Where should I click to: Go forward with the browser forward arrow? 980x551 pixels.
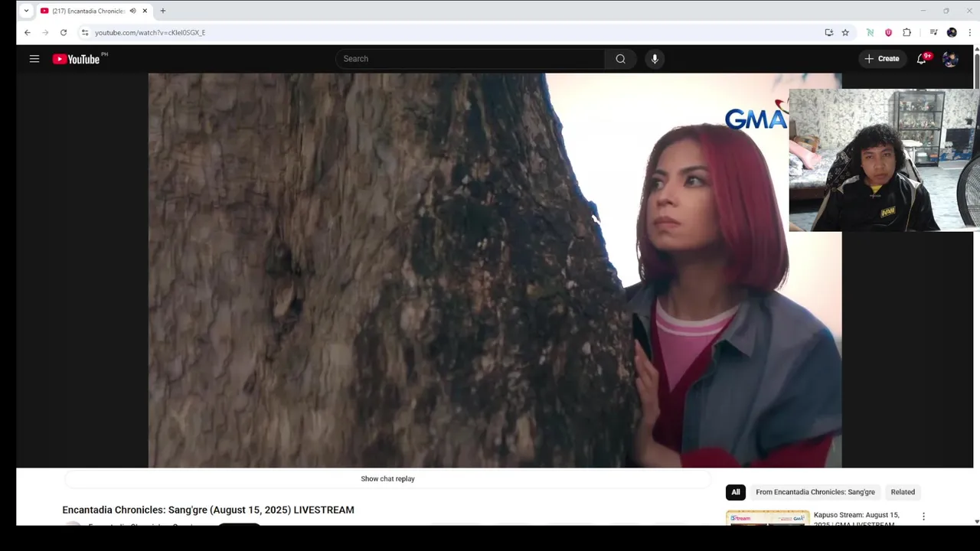(x=45, y=32)
